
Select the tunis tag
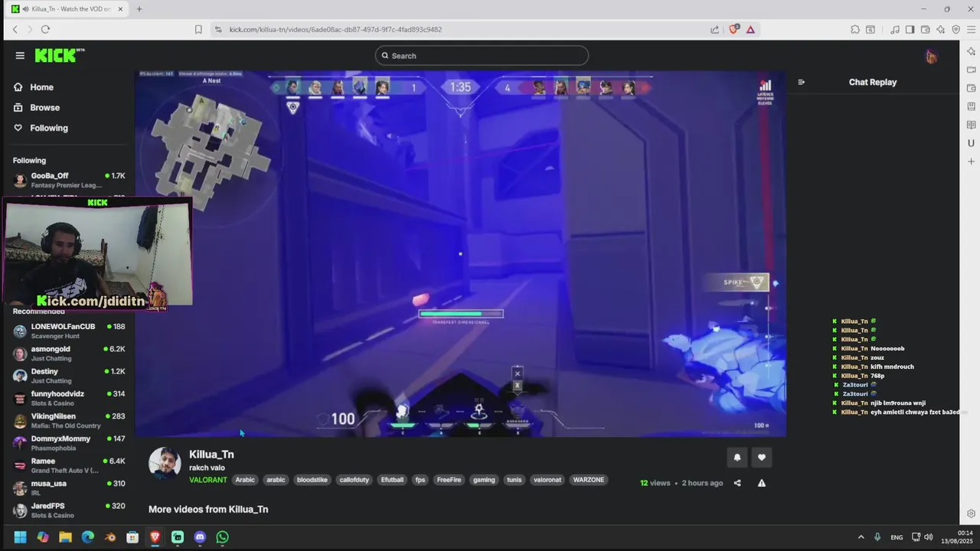click(x=514, y=480)
